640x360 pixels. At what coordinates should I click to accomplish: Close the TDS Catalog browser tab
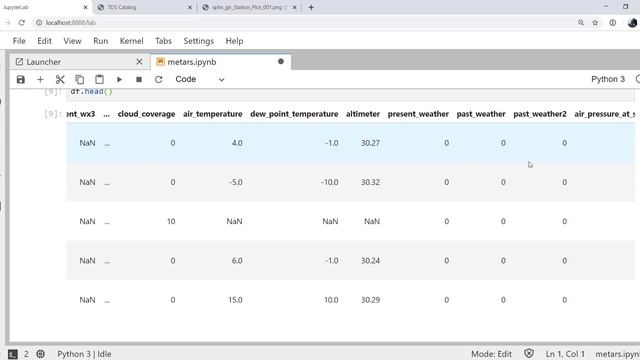(190, 7)
